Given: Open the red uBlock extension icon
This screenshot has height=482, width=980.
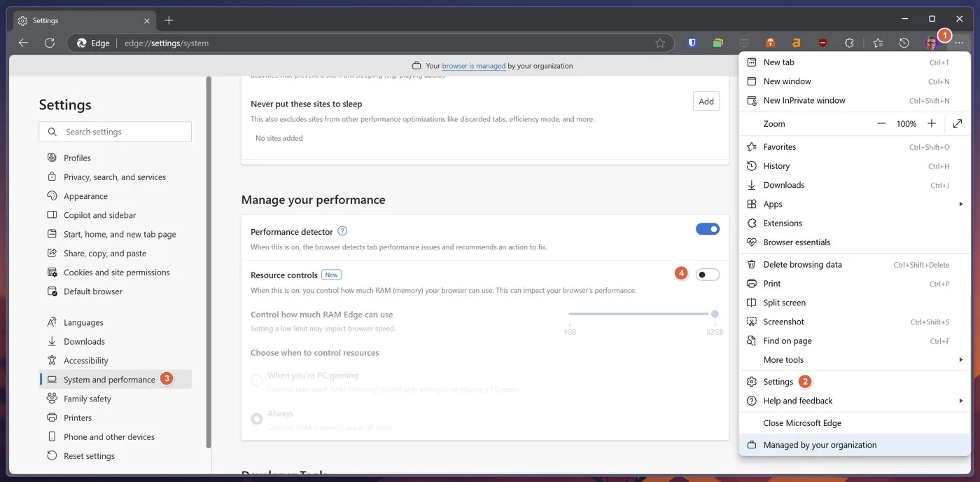Looking at the screenshot, I should [823, 43].
